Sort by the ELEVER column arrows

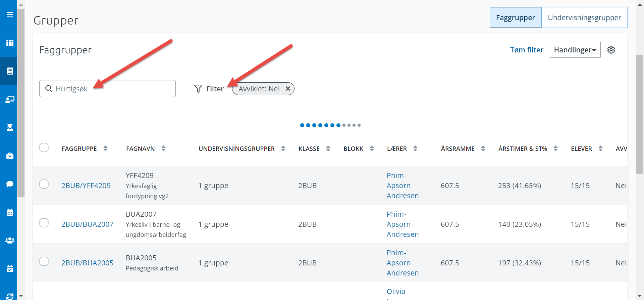600,148
